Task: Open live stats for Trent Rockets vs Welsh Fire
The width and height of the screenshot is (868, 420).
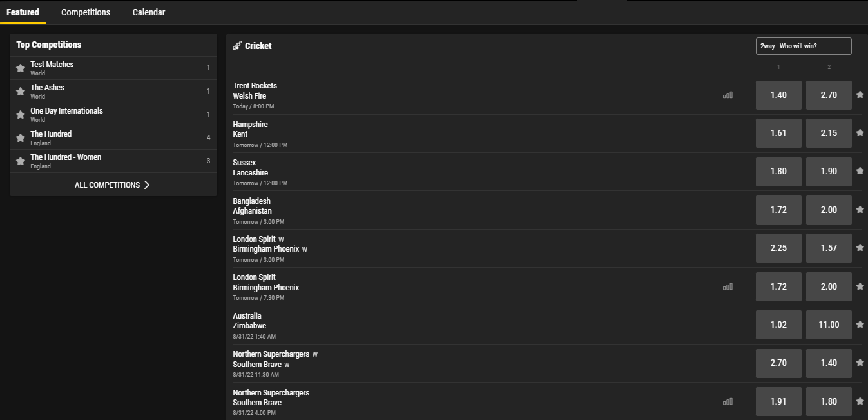Action: [x=728, y=94]
